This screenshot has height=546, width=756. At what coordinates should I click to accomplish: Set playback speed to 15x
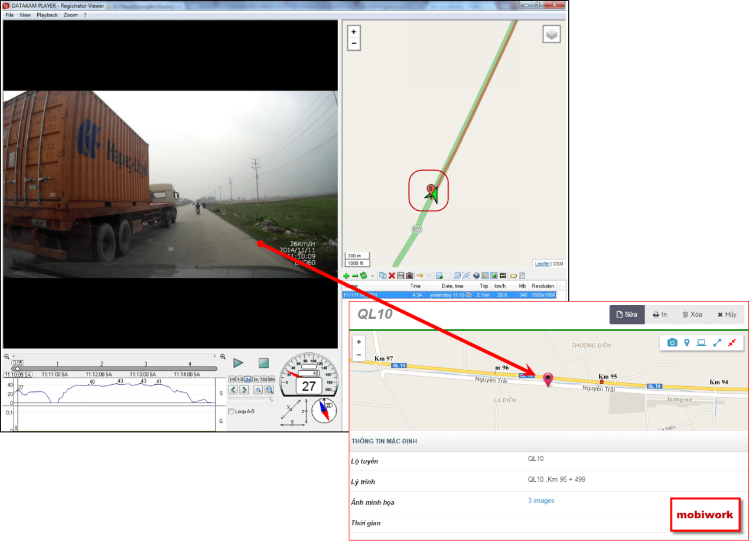pos(263,379)
